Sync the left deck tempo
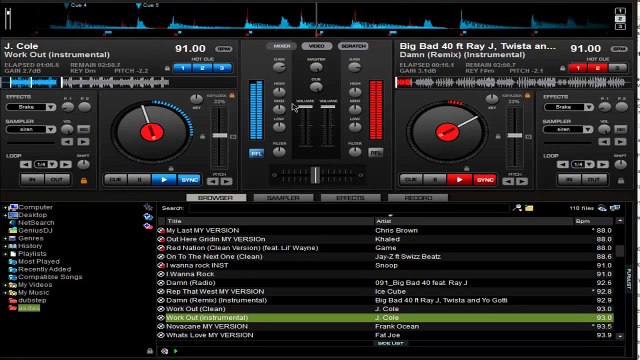The height and width of the screenshot is (360, 640). click(x=189, y=180)
